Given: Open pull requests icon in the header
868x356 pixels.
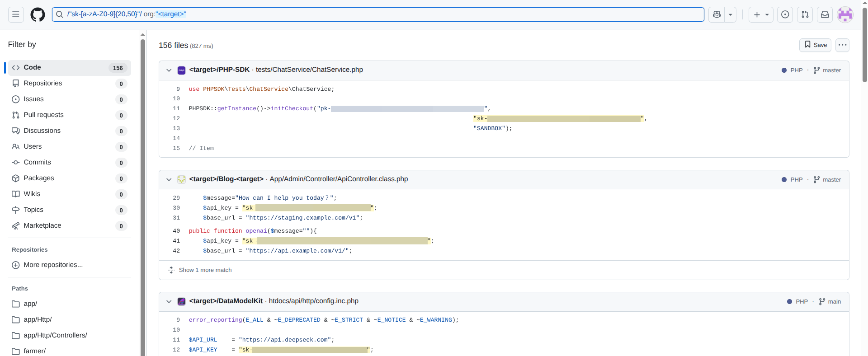Looking at the screenshot, I should click(x=805, y=14).
